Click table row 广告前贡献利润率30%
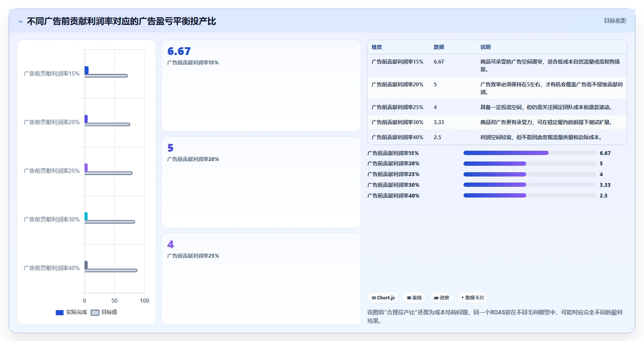Image resolution: width=644 pixels, height=341 pixels. click(x=497, y=122)
